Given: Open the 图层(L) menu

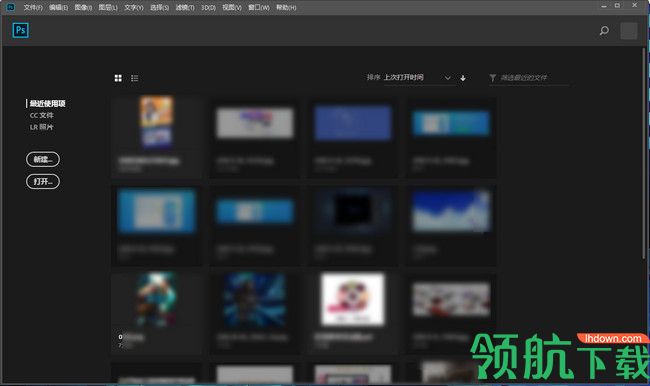Looking at the screenshot, I should point(108,7).
